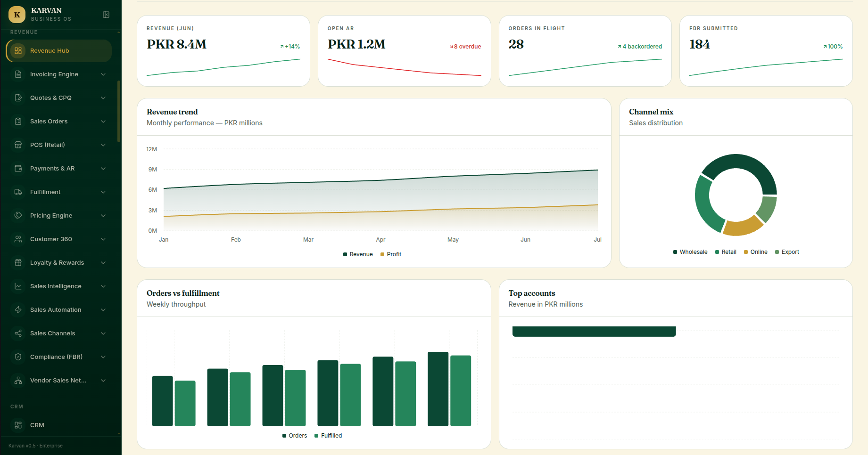Click the Karvan K logo

17,15
